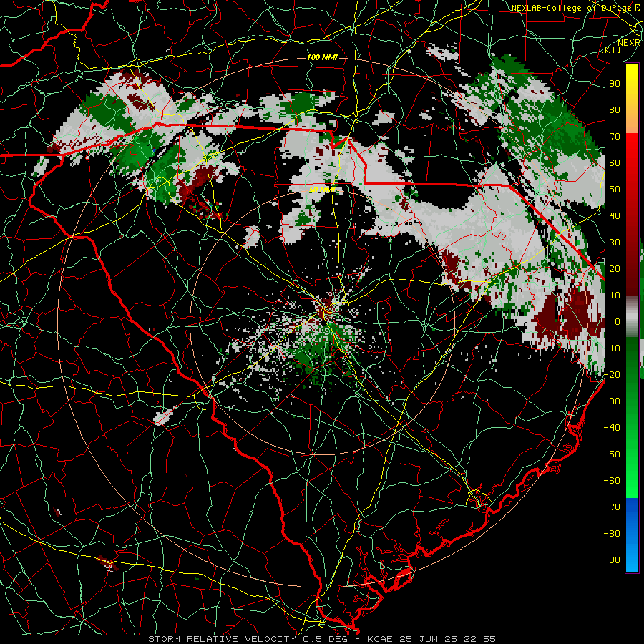Click the 10 knot label on the scale
644x644 pixels.
(615, 296)
